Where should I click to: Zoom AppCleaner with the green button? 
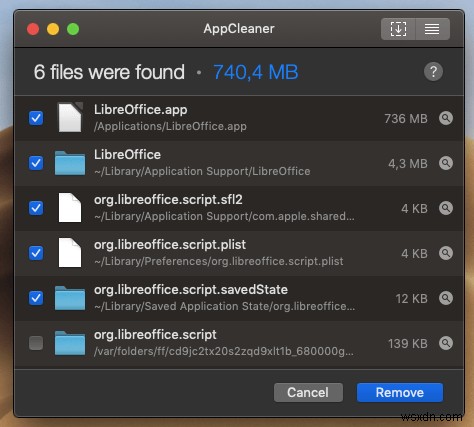coord(73,29)
